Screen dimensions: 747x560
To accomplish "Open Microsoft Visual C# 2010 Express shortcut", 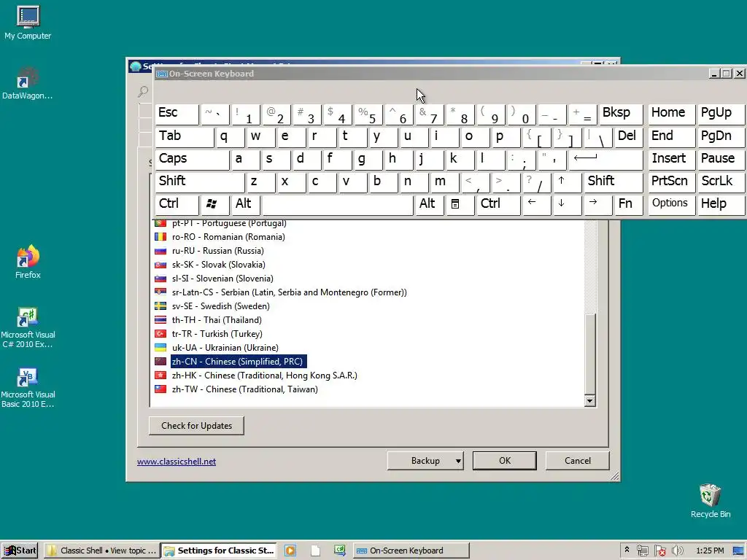I will pos(28,327).
